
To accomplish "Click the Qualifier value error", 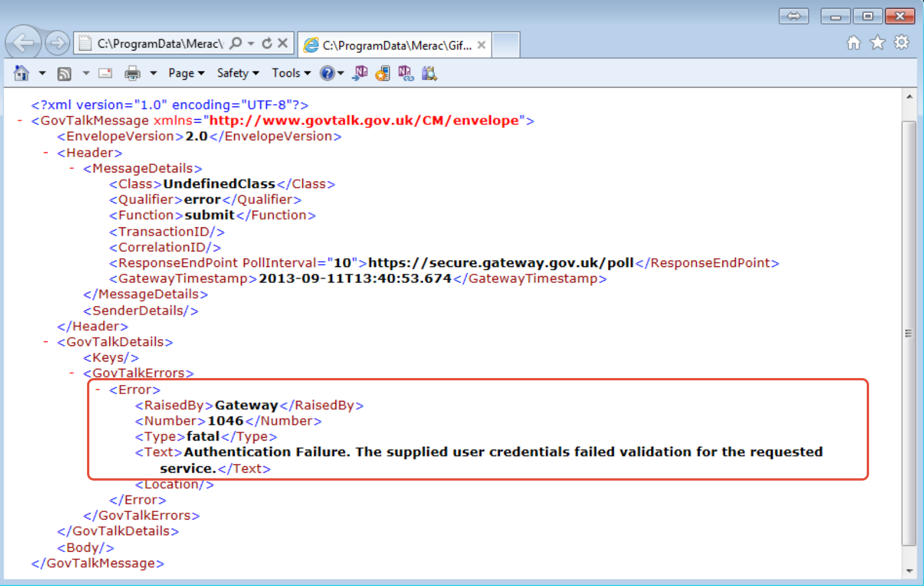I will click(x=203, y=199).
